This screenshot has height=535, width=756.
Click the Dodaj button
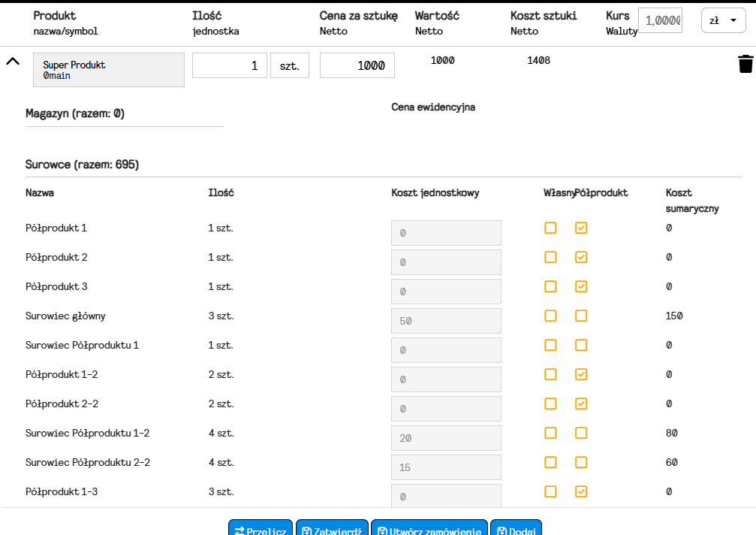click(516, 529)
